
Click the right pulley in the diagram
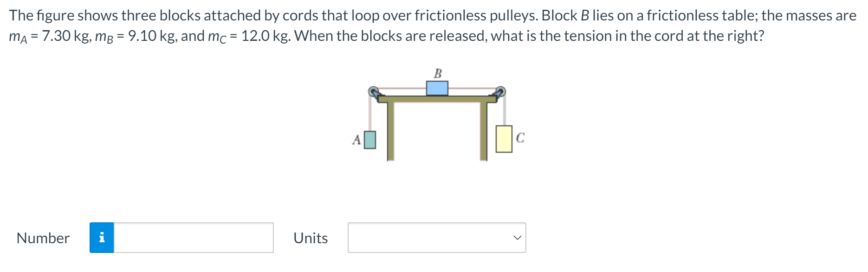pos(500,91)
